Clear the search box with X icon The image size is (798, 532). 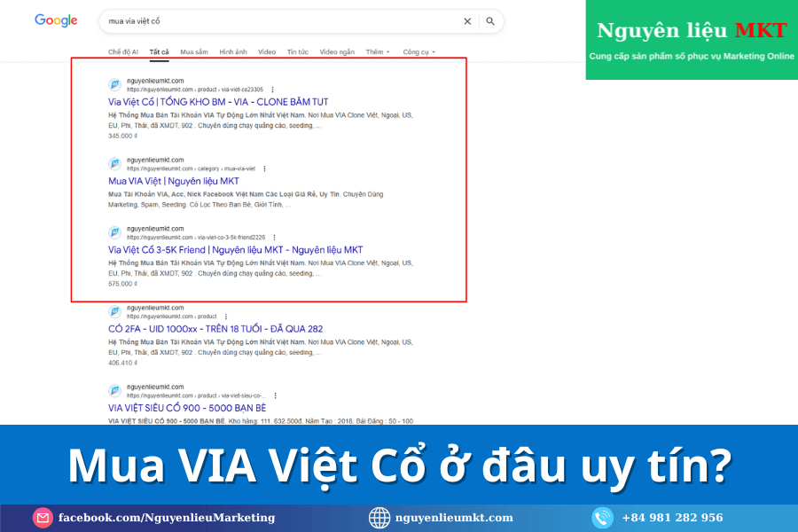[x=467, y=20]
